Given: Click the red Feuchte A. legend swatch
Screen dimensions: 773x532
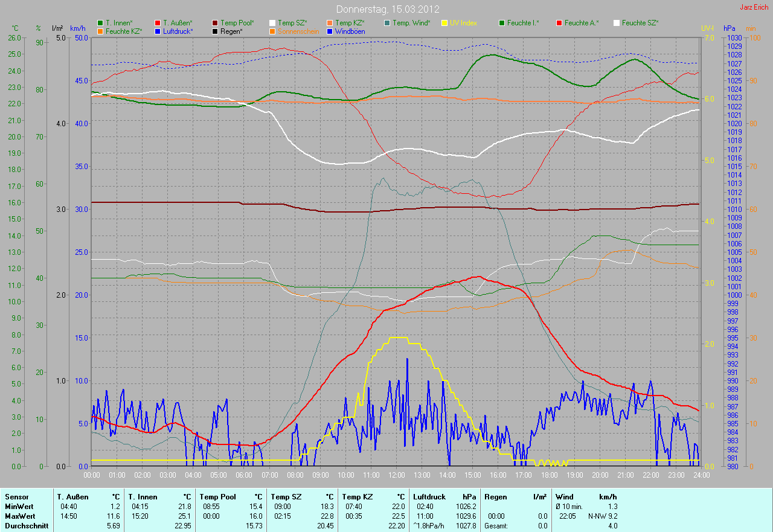Looking at the screenshot, I should pos(559,23).
